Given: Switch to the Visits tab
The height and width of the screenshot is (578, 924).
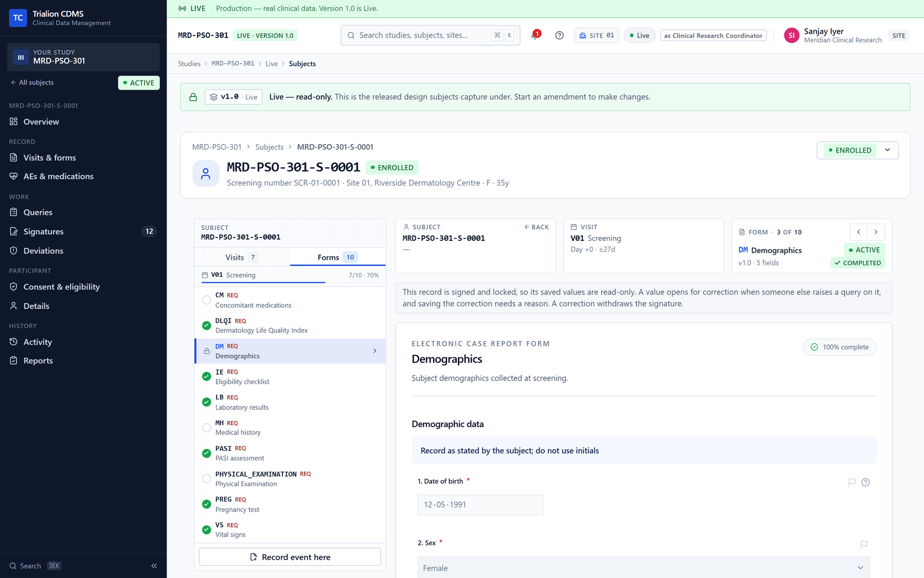Looking at the screenshot, I should 242,257.
